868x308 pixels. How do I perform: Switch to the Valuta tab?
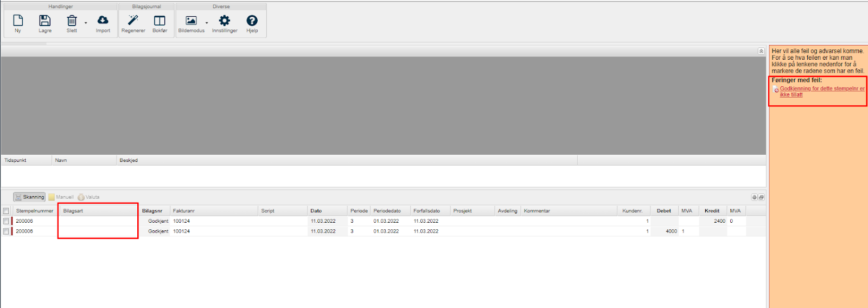pyautogui.click(x=89, y=197)
